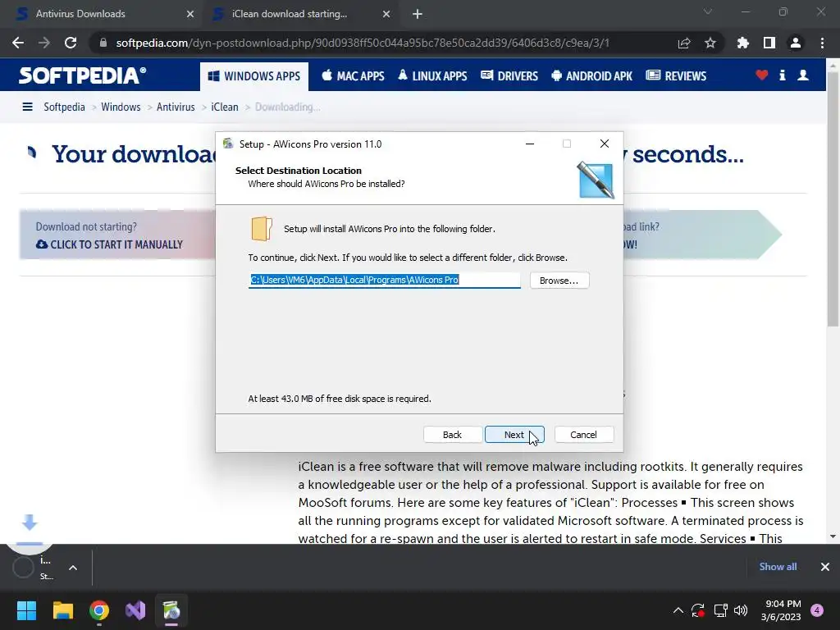The height and width of the screenshot is (630, 840).
Task: Close the AWicons Pro setup window
Action: coord(605,144)
